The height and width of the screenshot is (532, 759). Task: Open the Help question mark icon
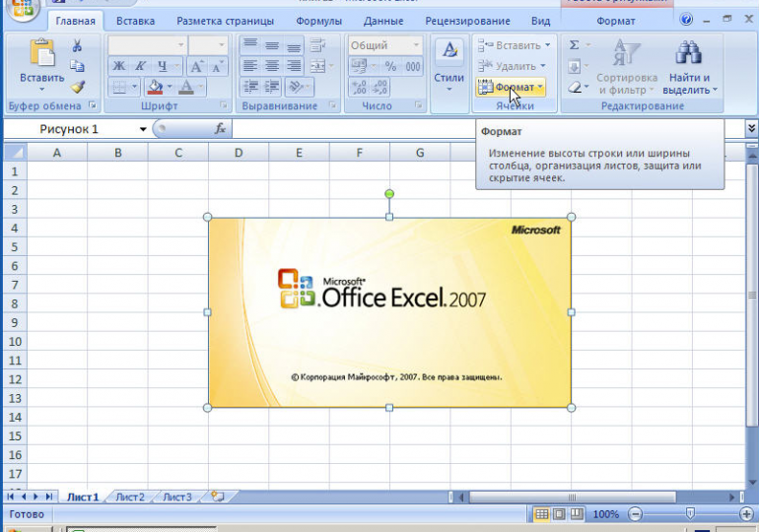686,20
